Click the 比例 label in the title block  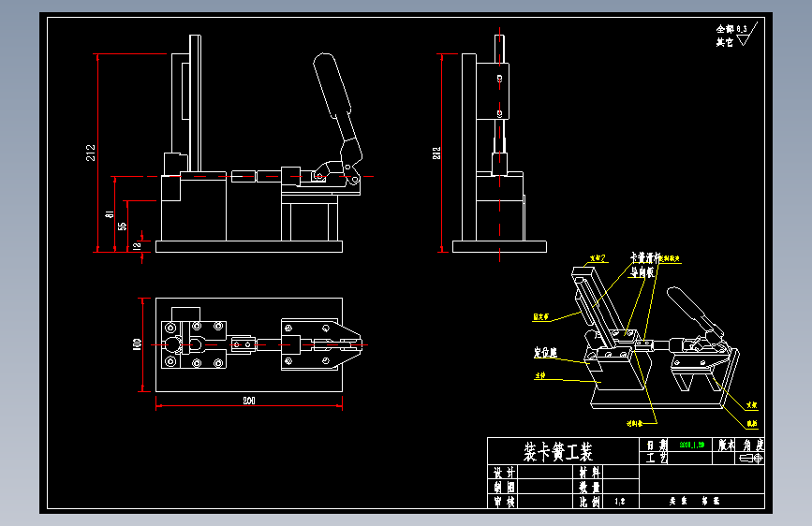coord(589,502)
